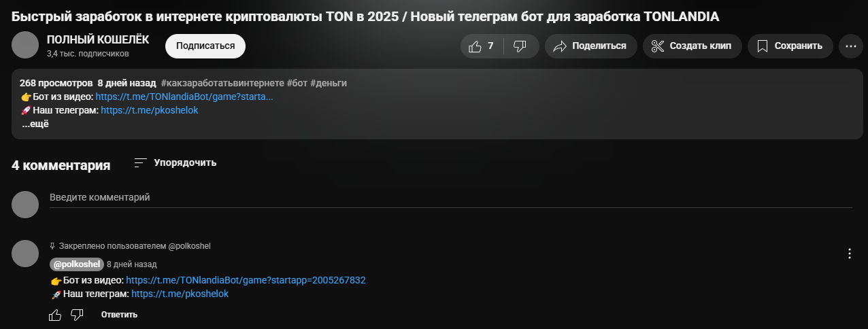Click hashtag #какзаработатьвинтернете
Image resolution: width=868 pixels, height=329 pixels.
coord(223,83)
